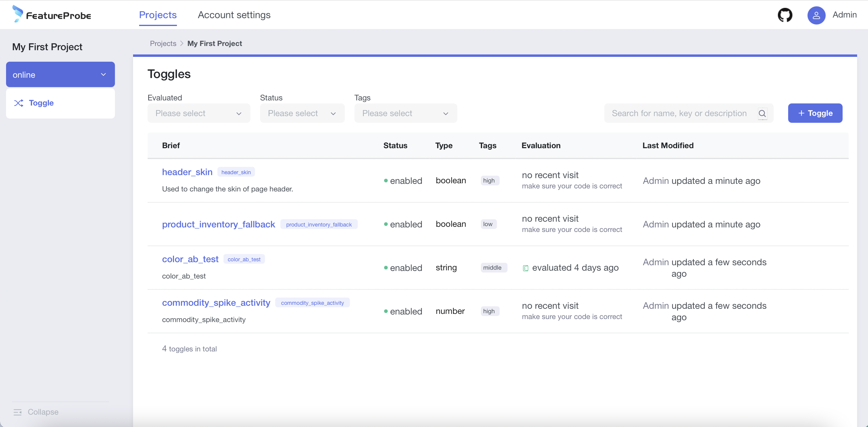Image resolution: width=868 pixels, height=427 pixels.
Task: Click the FeatureProbe logo icon
Action: (17, 15)
